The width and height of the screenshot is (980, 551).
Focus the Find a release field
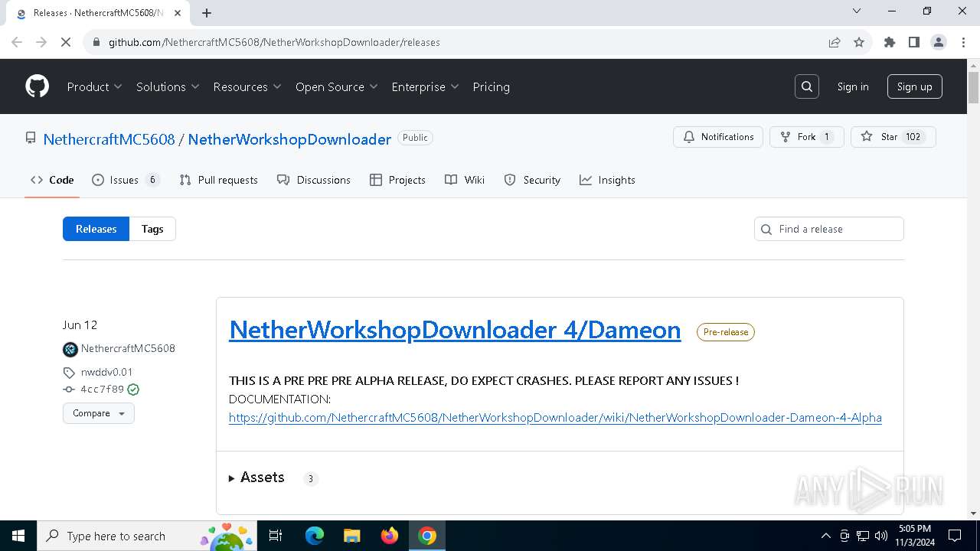coord(829,229)
